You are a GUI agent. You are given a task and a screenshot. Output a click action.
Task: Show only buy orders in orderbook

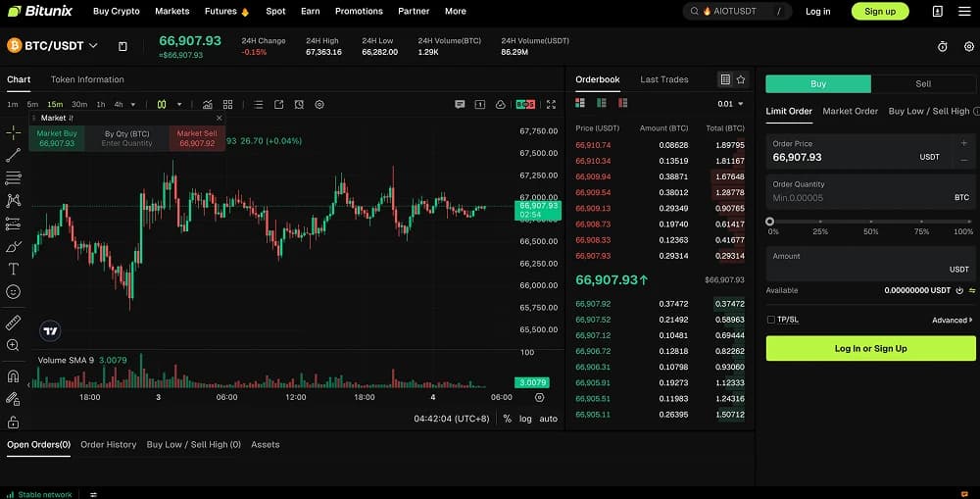coord(602,103)
